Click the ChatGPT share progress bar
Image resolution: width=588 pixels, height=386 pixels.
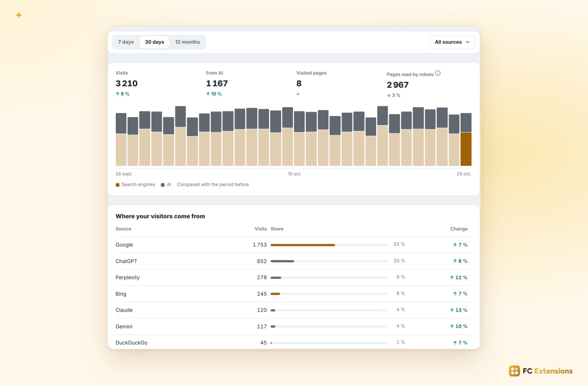(329, 261)
